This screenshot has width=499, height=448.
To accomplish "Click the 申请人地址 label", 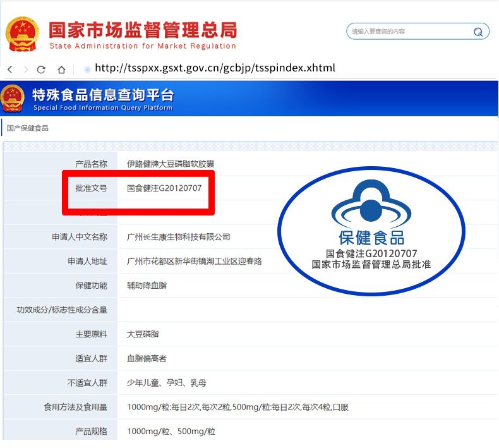I will pos(87,261).
